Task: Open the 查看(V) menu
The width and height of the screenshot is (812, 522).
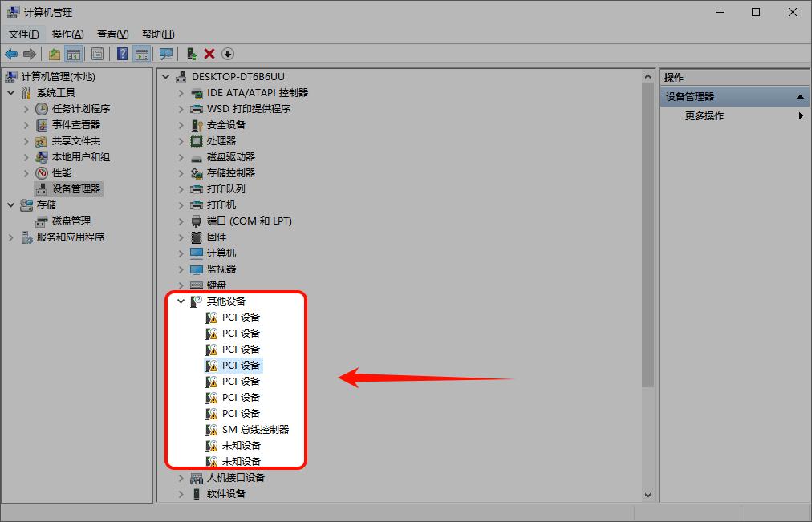Action: tap(112, 34)
